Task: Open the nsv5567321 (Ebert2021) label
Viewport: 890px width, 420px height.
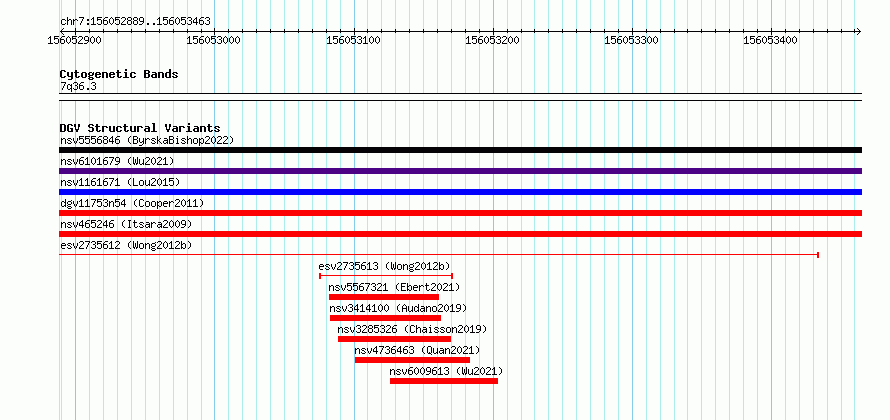Action: click(x=394, y=287)
